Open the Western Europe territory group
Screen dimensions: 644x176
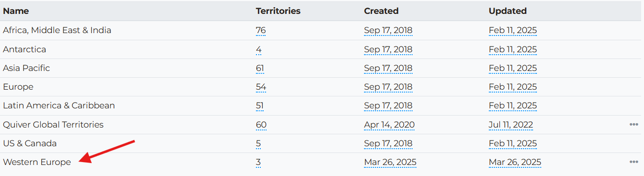point(37,162)
